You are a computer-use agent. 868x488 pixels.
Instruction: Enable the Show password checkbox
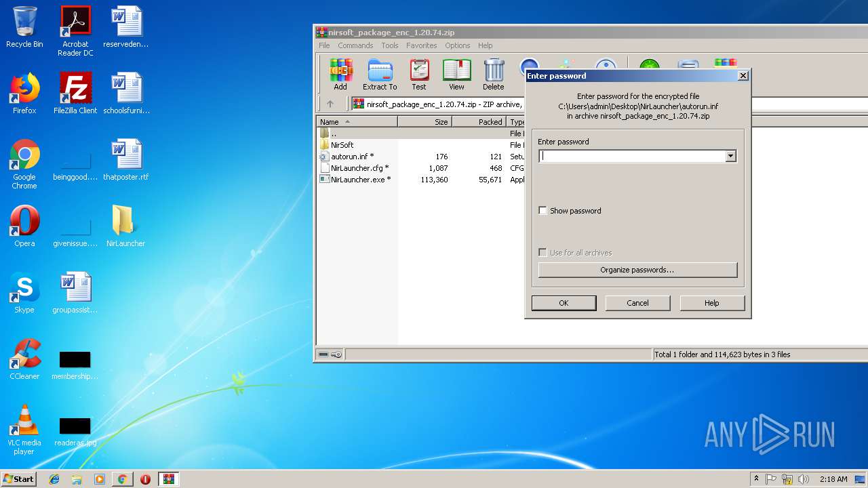click(x=542, y=211)
